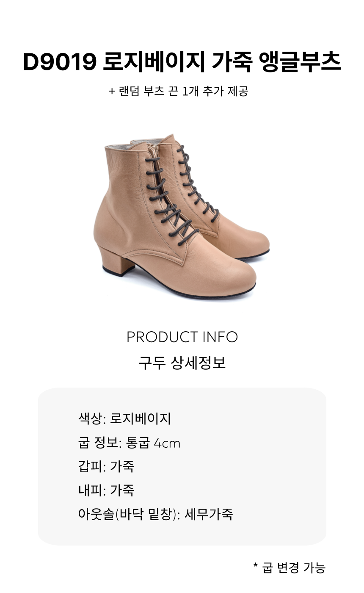
Task: Click the 랜덤 부츠 끈 1개 추가 제공 subtitle
Action: (178, 91)
